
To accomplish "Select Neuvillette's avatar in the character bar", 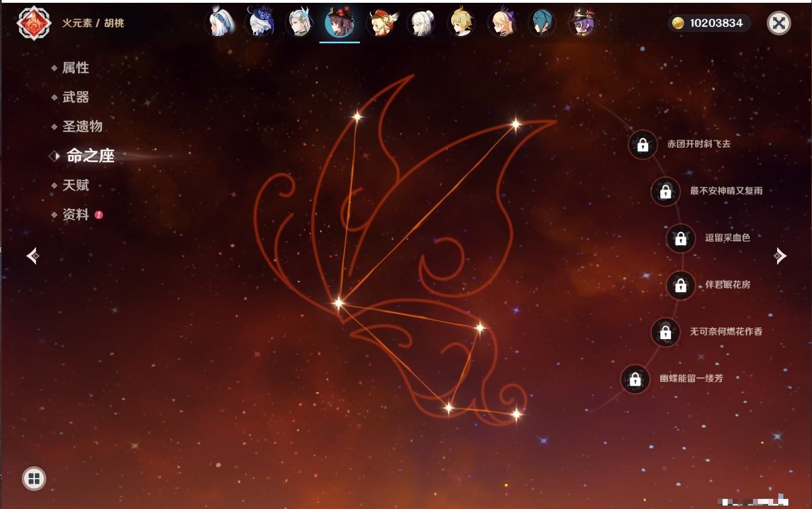I will click(299, 23).
